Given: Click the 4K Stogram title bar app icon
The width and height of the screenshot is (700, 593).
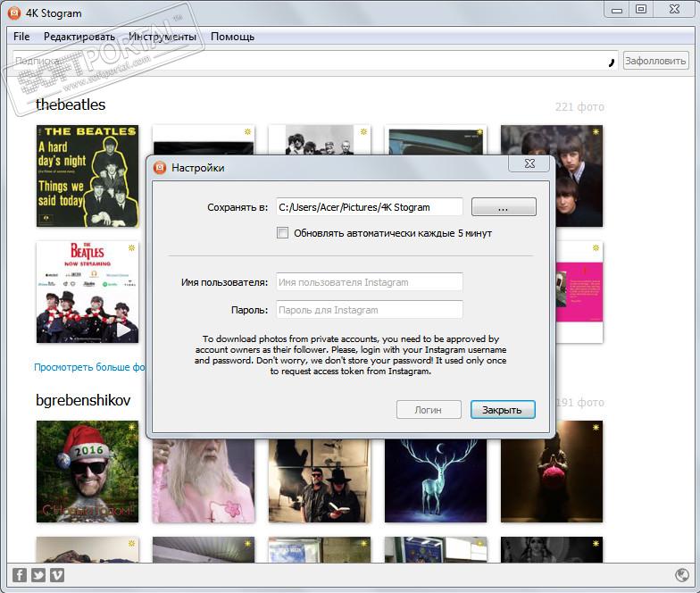Looking at the screenshot, I should (14, 13).
